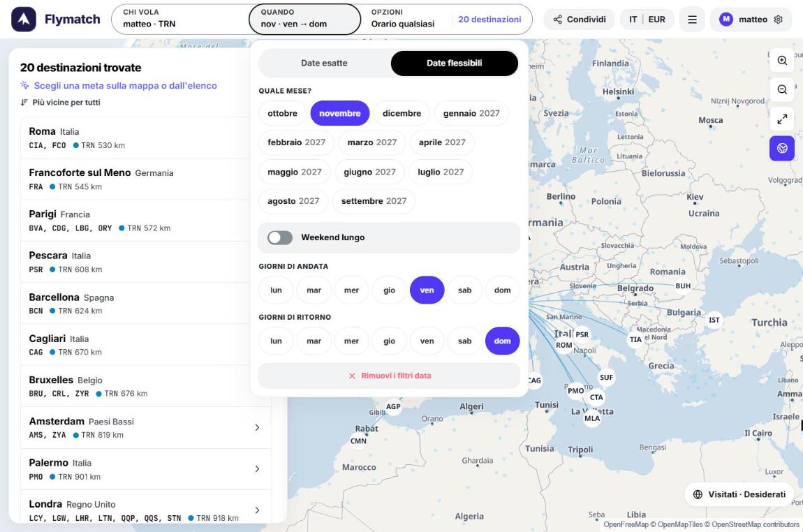Deselect ven in Giorni di andata
This screenshot has width=803, height=532.
pos(427,290)
